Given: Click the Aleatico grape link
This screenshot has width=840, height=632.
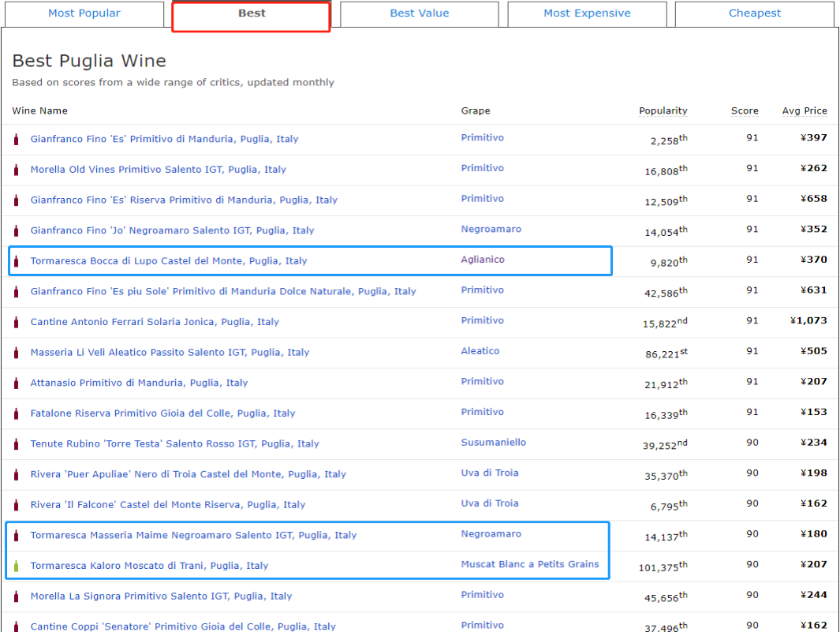Looking at the screenshot, I should tap(480, 351).
